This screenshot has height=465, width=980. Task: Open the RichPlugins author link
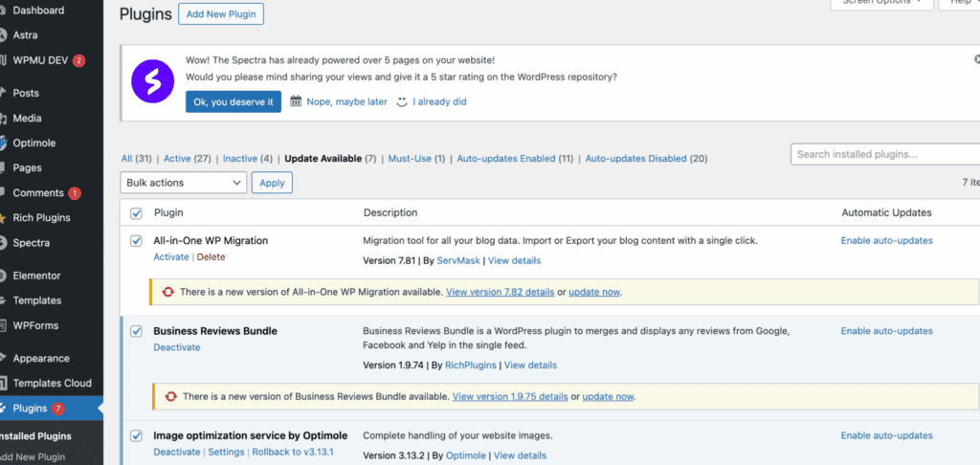tap(471, 365)
